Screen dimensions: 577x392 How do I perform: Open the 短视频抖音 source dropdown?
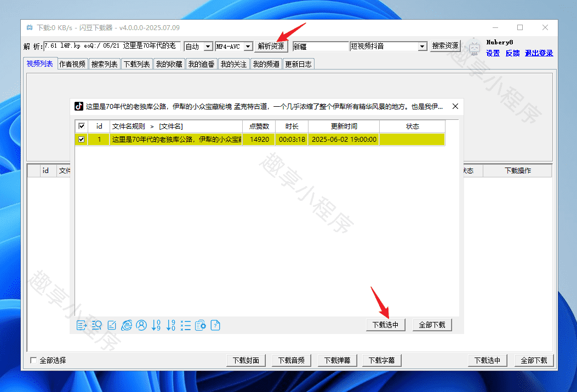pyautogui.click(x=422, y=47)
